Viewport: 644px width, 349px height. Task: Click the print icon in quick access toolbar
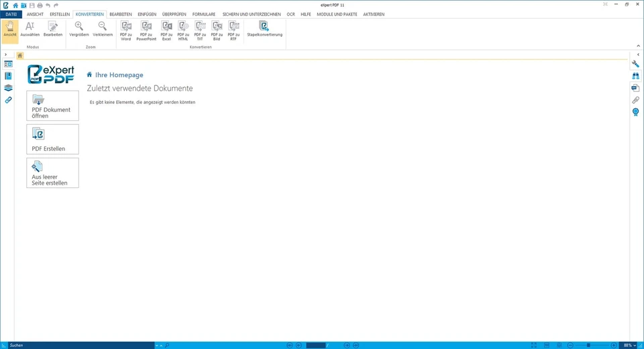tap(40, 5)
